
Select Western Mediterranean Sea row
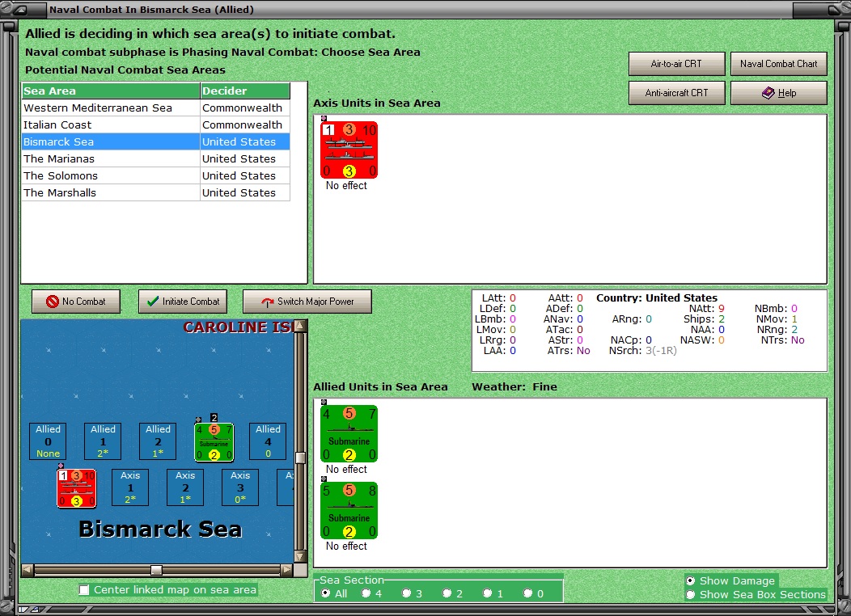click(156, 108)
